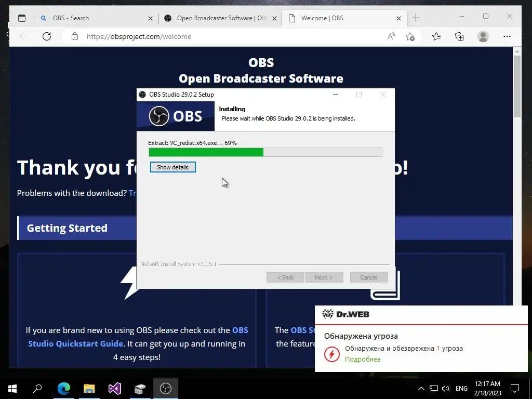Screen dimensions: 532x399
Task: Open the Edge profile avatar
Action: click(483, 36)
